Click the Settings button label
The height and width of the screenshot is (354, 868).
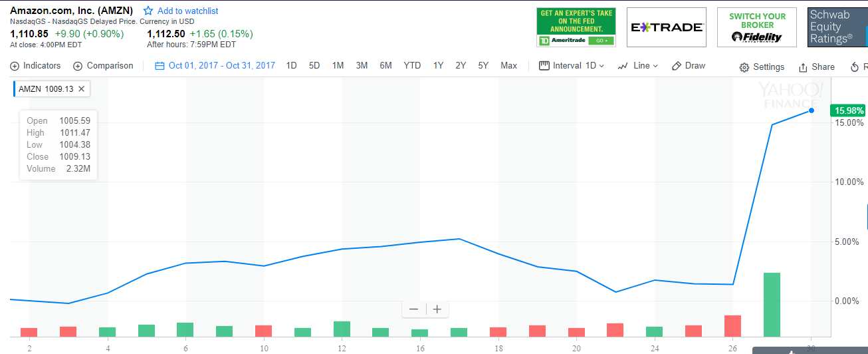[x=769, y=67]
